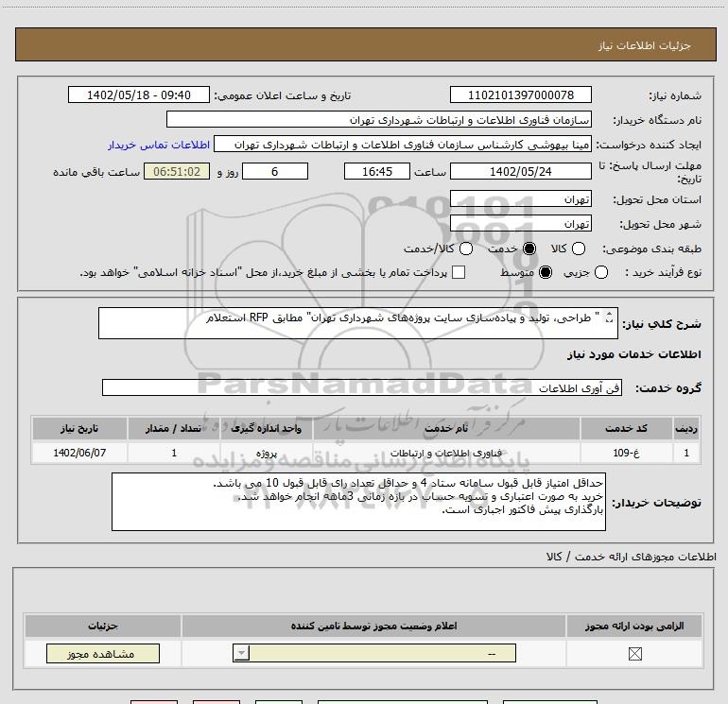
Task: Click the need date cell 1402/06/07
Action: 79,453
